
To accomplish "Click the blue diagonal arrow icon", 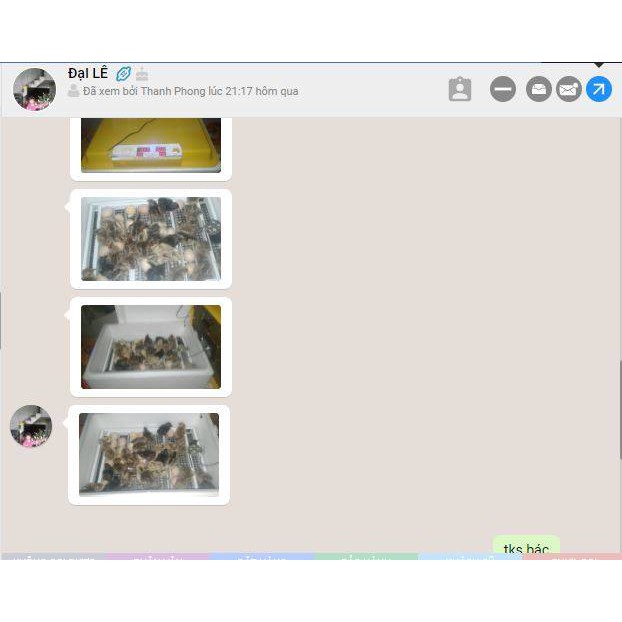I will [x=599, y=89].
